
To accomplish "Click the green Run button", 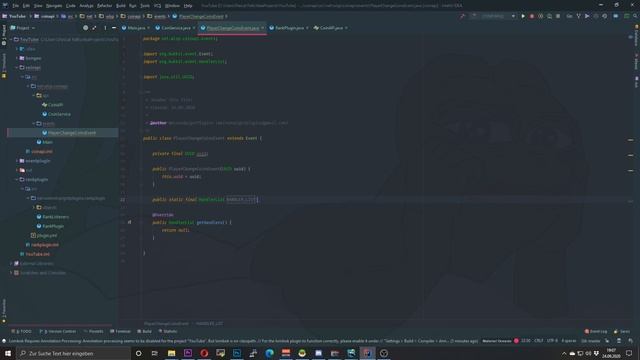I will point(523,16).
